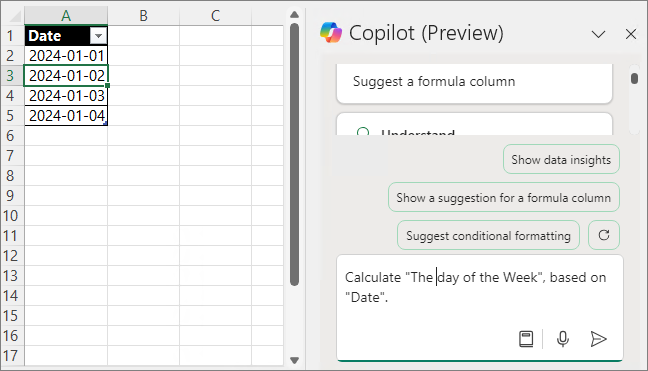This screenshot has height=371, width=648.
Task: Select row 5 header
Action: point(12,116)
